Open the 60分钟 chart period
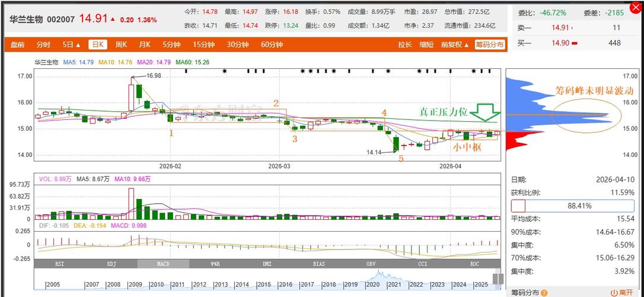644x297 pixels. point(272,45)
